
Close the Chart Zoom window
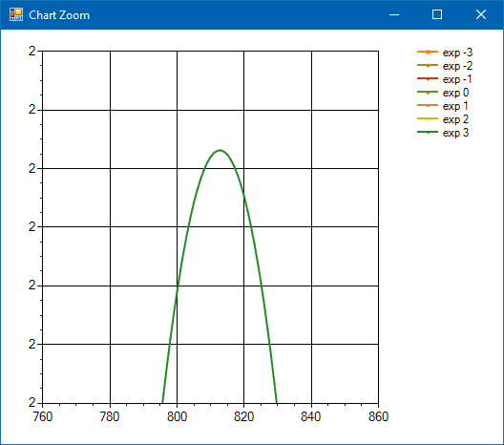tap(481, 14)
